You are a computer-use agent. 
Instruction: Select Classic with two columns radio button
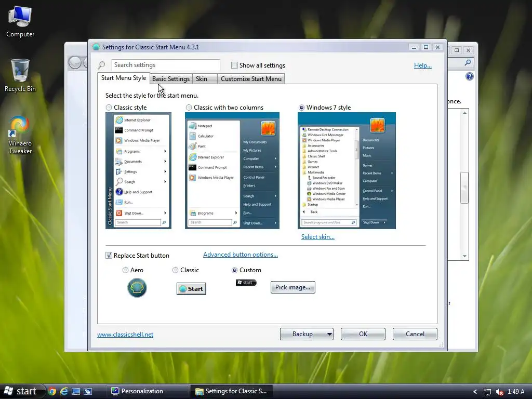[x=189, y=108]
